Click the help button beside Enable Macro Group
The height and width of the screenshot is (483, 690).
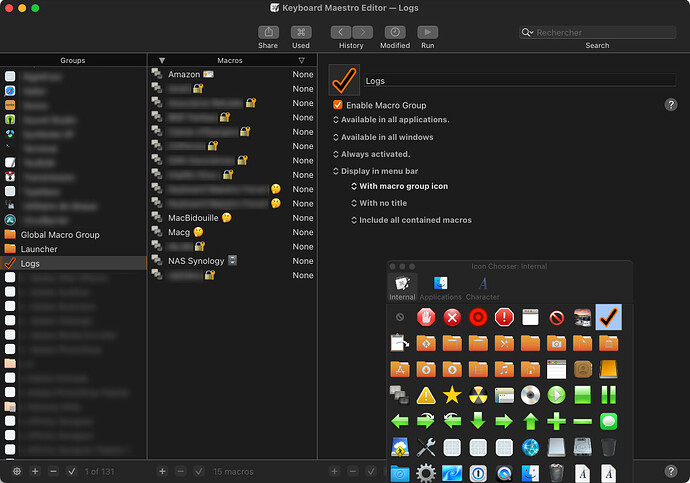point(671,105)
